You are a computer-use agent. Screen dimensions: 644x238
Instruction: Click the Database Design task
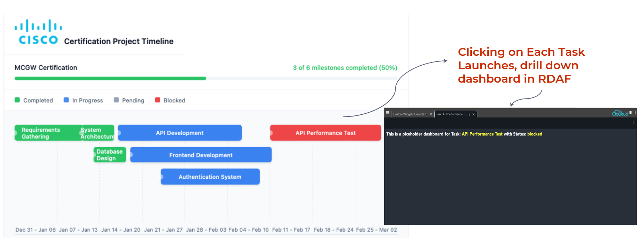[109, 155]
